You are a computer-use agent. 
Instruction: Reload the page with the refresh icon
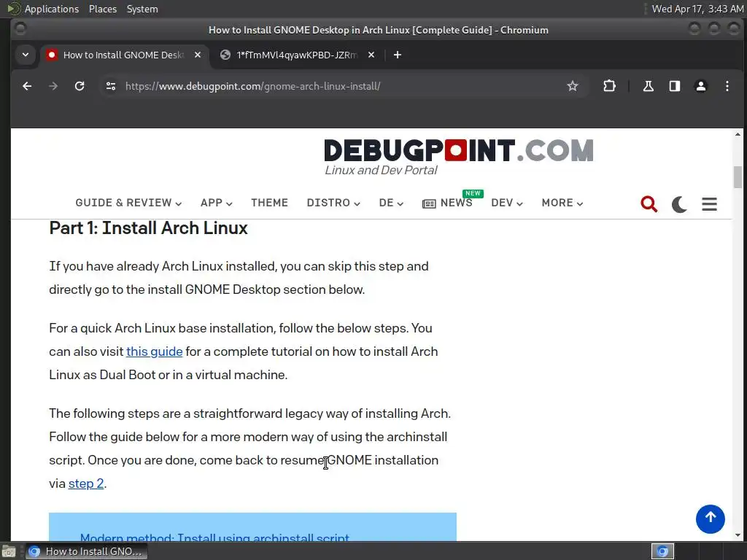click(x=80, y=86)
